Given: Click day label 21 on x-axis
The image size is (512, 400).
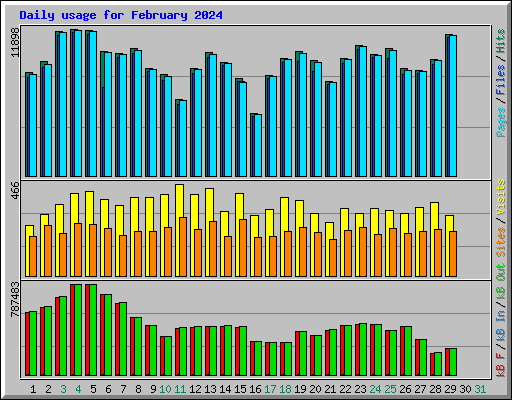Looking at the screenshot, I should pyautogui.click(x=330, y=389).
